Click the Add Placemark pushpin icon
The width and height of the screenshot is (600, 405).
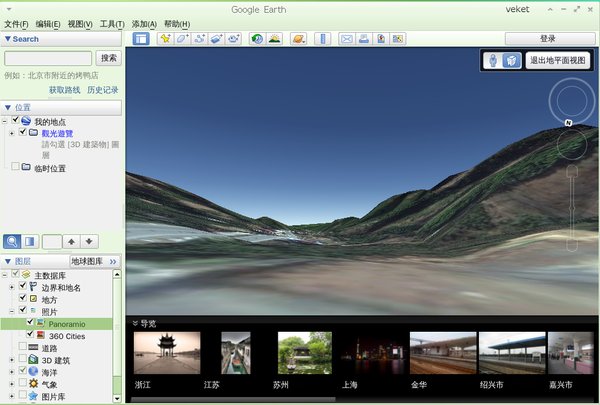[x=165, y=39]
